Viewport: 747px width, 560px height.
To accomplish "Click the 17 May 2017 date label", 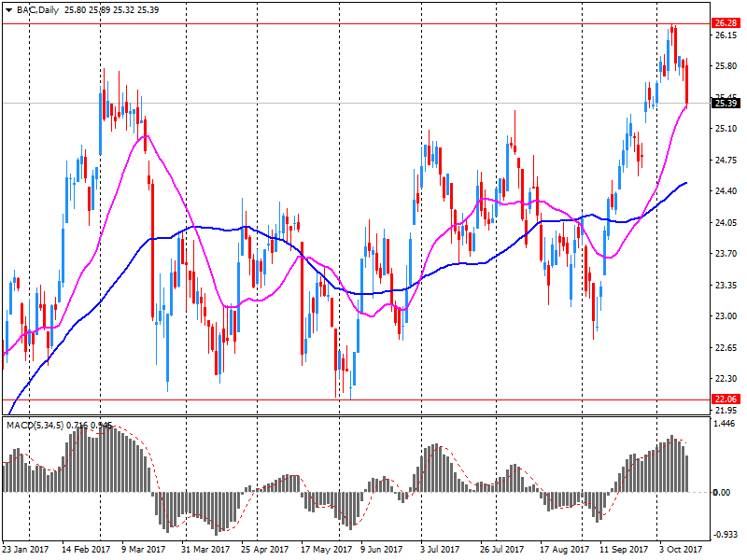I will click(x=326, y=550).
